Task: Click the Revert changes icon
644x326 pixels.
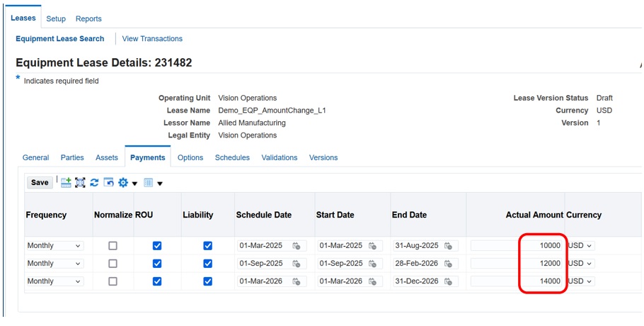Action: click(x=108, y=182)
